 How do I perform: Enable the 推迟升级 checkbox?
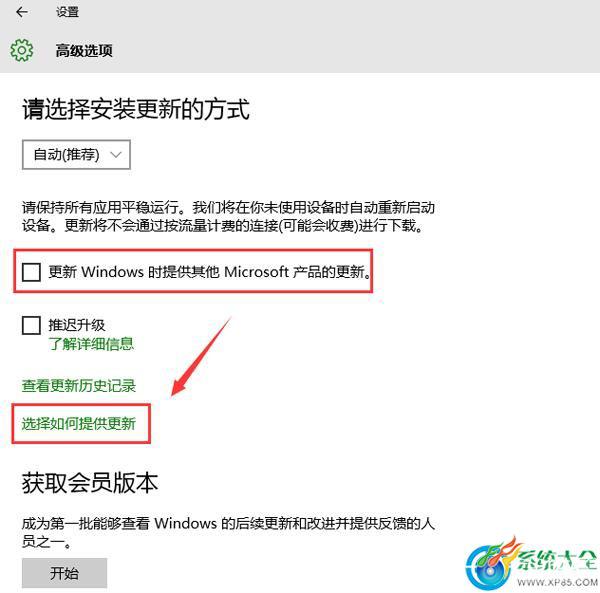(x=31, y=325)
